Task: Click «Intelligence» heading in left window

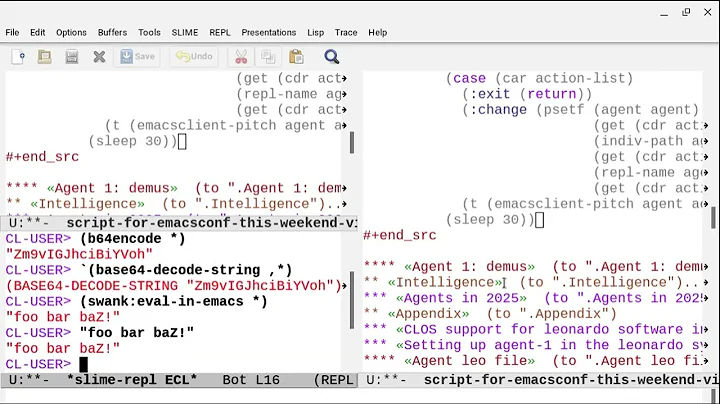Action: 87,204
